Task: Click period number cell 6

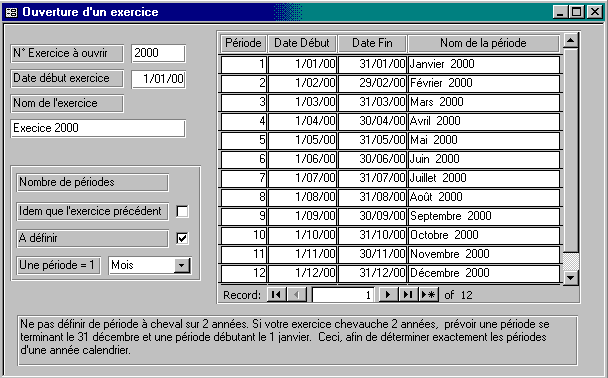Action: [x=244, y=159]
